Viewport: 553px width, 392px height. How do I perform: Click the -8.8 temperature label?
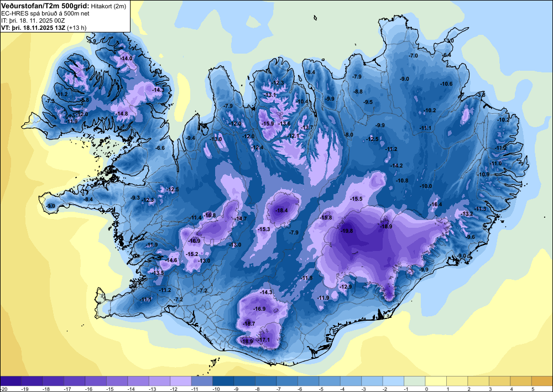click(x=358, y=91)
